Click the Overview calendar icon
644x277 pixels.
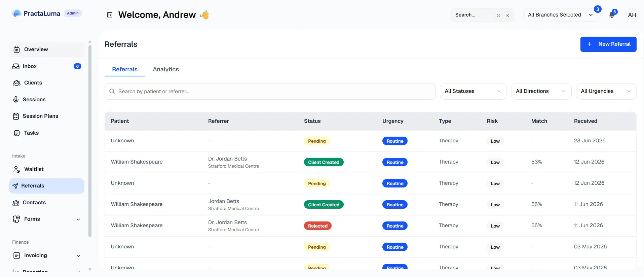pos(16,49)
